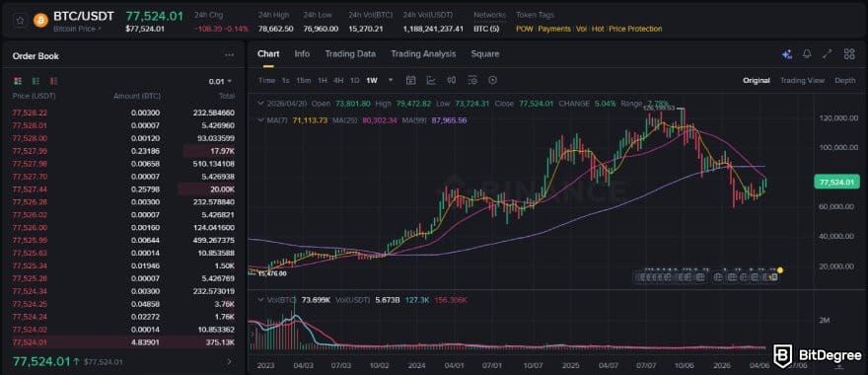Image resolution: width=868 pixels, height=375 pixels.
Task: Select the 4H chart interval
Action: click(x=338, y=80)
